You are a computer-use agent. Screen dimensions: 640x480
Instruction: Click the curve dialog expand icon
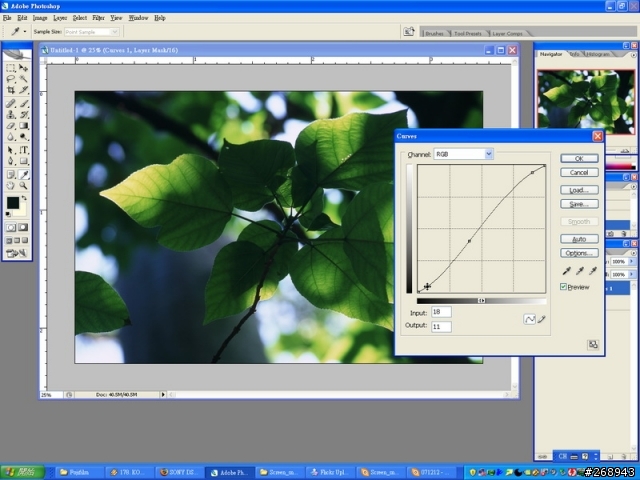pyautogui.click(x=593, y=344)
